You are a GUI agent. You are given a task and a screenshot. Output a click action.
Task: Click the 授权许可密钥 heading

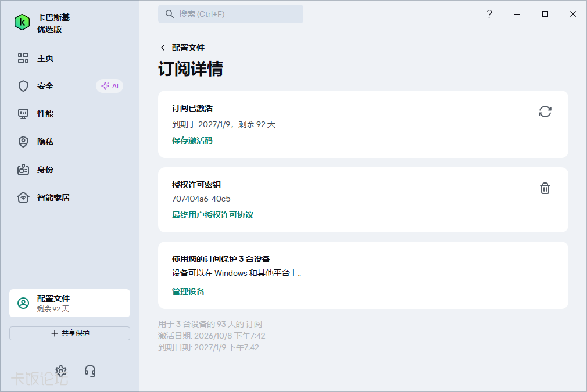click(196, 185)
